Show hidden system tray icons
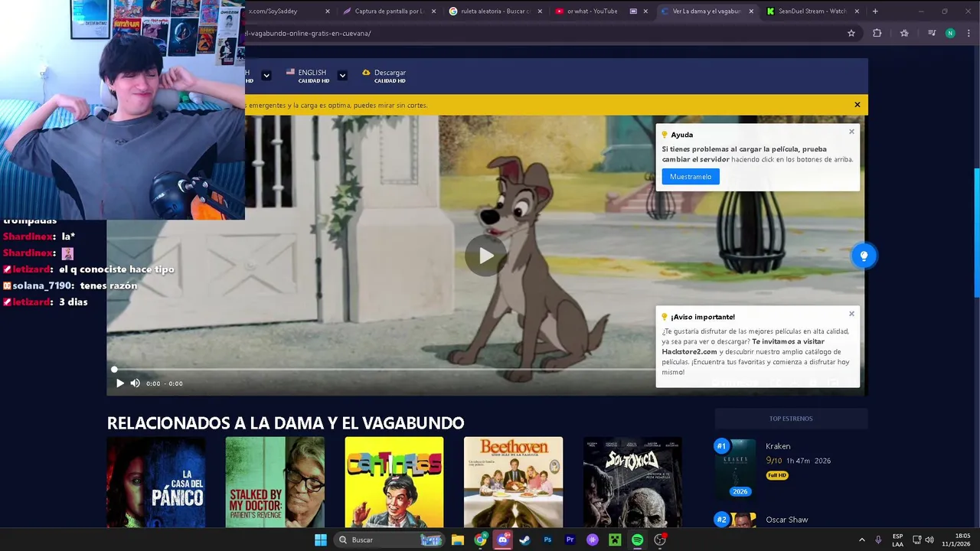Image resolution: width=980 pixels, height=551 pixels. point(861,540)
